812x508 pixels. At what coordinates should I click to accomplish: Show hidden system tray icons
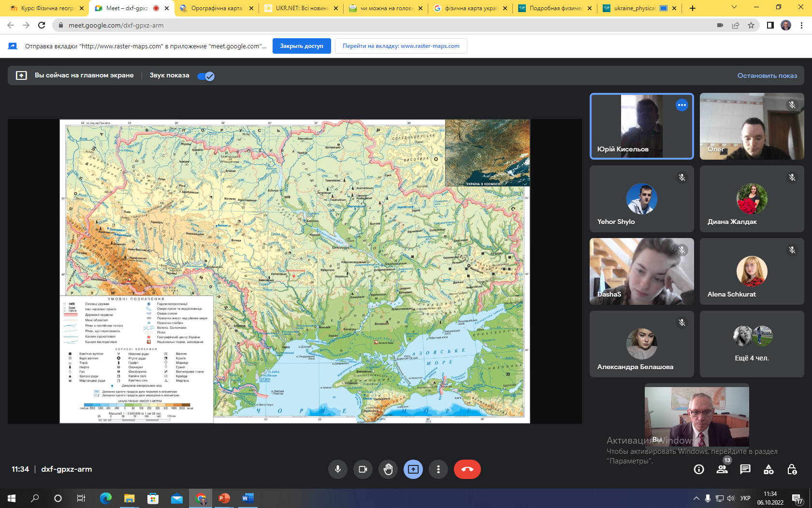coord(696,498)
